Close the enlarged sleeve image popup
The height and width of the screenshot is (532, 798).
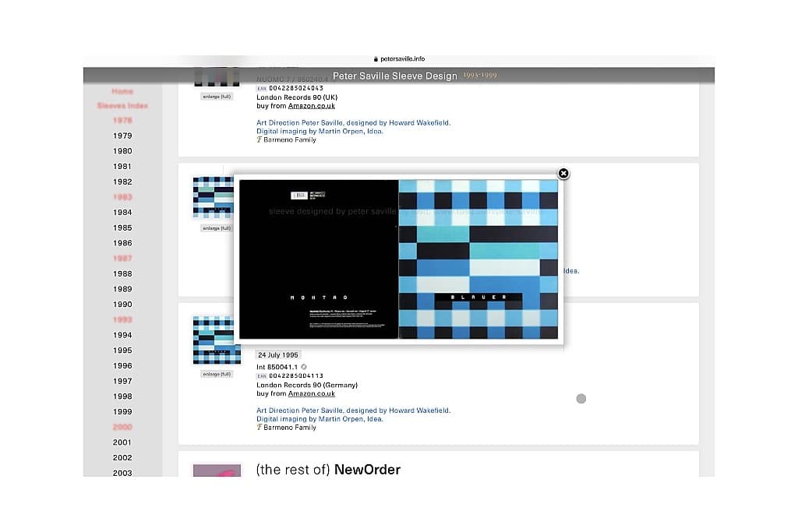[563, 174]
